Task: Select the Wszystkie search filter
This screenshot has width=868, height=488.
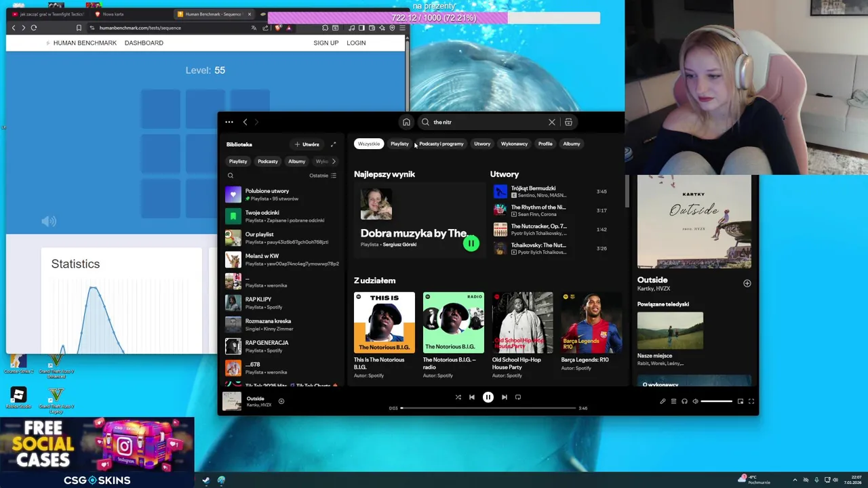Action: 369,144
